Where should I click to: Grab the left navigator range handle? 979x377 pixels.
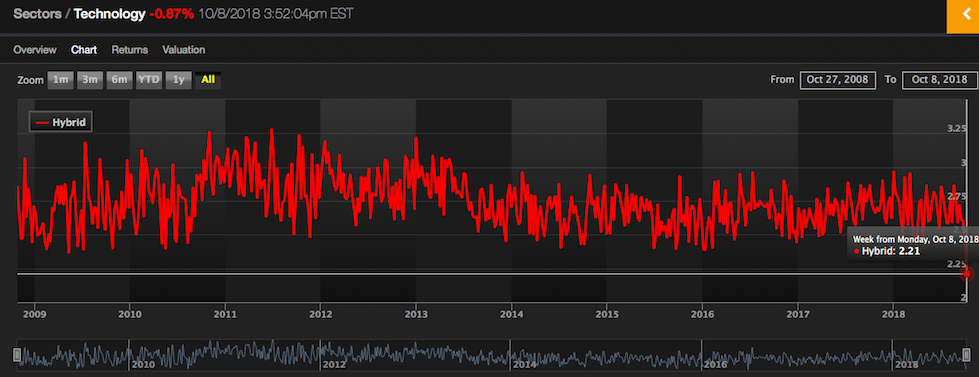[x=17, y=355]
